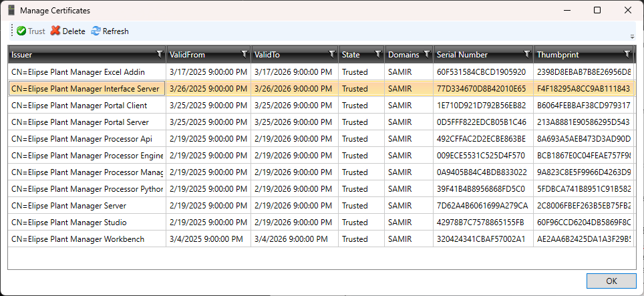This screenshot has height=296, width=644.
Task: Select the Studio certificate row
Action: point(321,222)
